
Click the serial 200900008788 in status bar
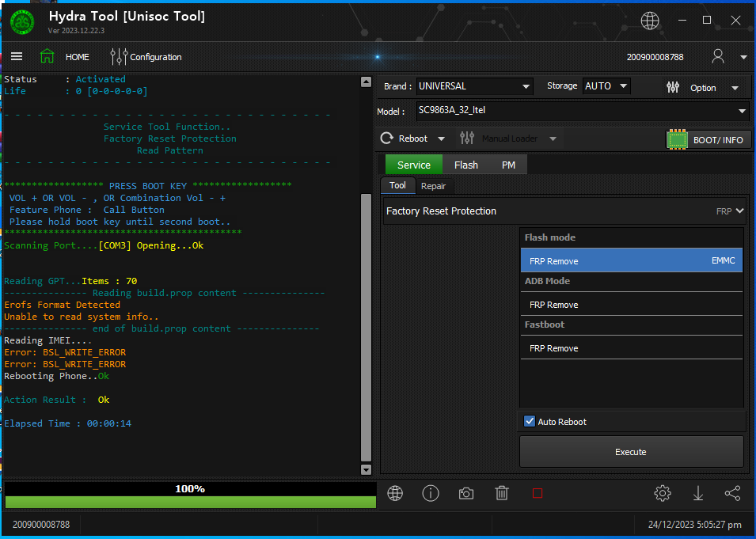41,524
